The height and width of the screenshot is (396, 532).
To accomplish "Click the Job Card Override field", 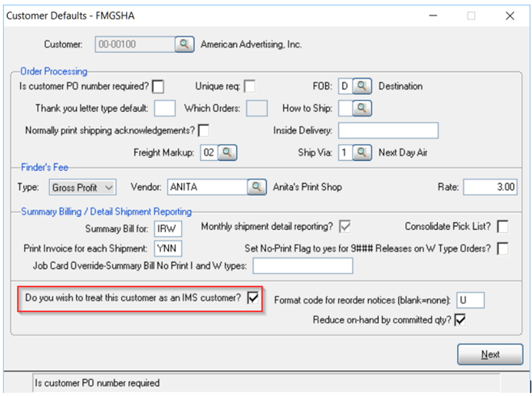I will (x=303, y=266).
